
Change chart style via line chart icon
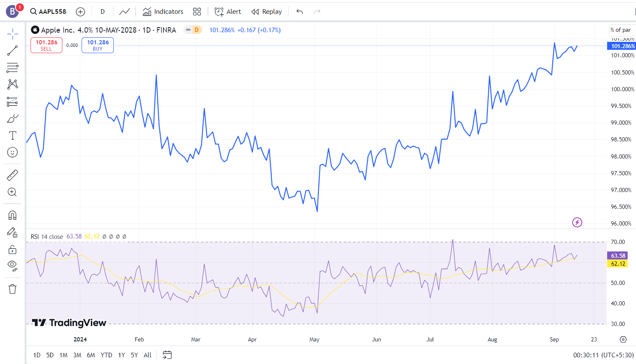point(125,12)
